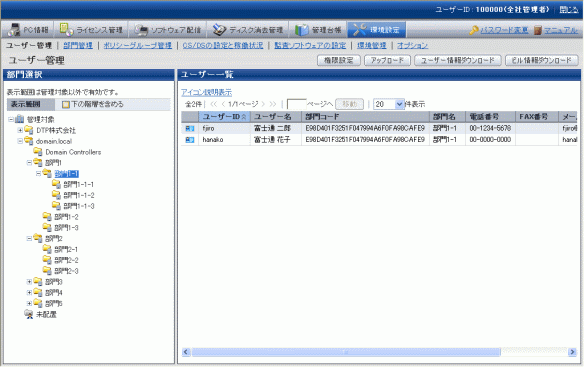Switch to ソフトウェア配信 tab
Screen dimensions: 584x367
tap(168, 29)
